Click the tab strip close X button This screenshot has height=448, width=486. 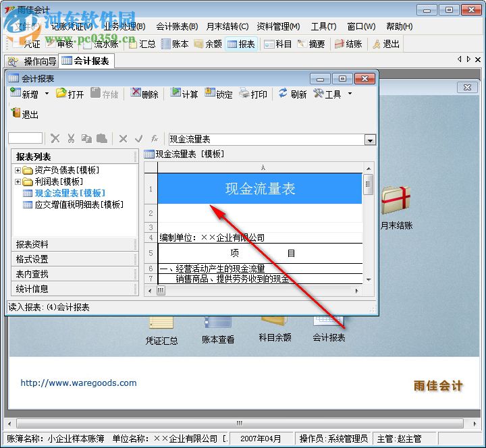pos(478,59)
